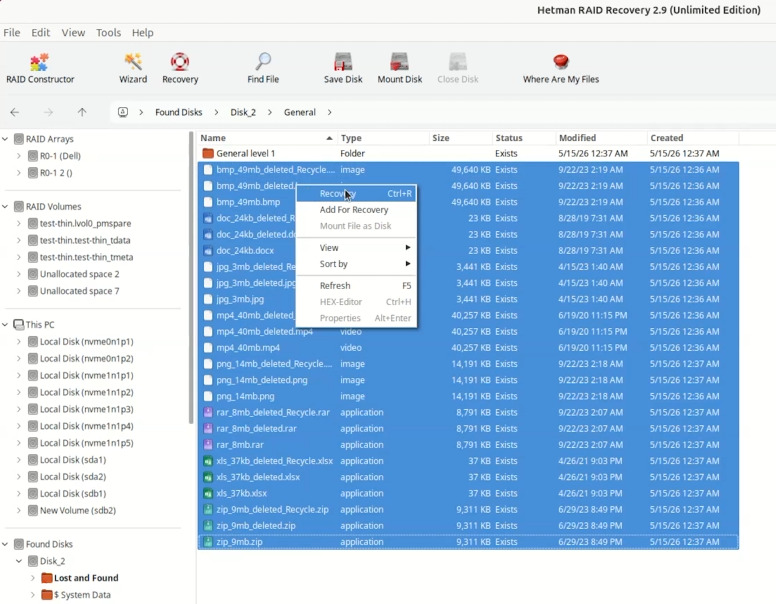
Task: Sort the list by Created column
Action: click(693, 138)
